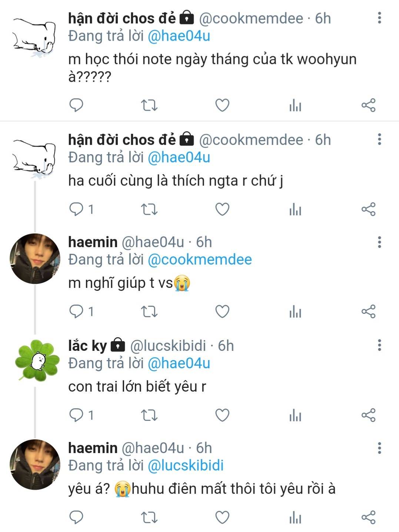Reply to 'ha cuối cùng là thích ngta' tweet

point(76,209)
